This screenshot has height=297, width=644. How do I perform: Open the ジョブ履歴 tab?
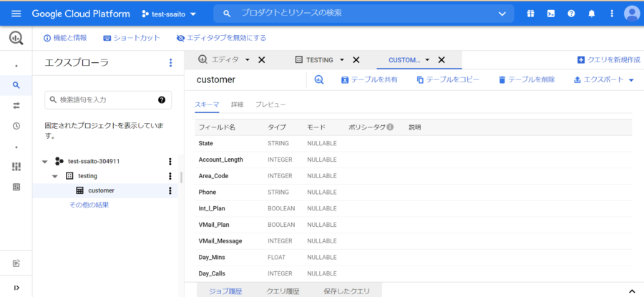click(x=225, y=291)
